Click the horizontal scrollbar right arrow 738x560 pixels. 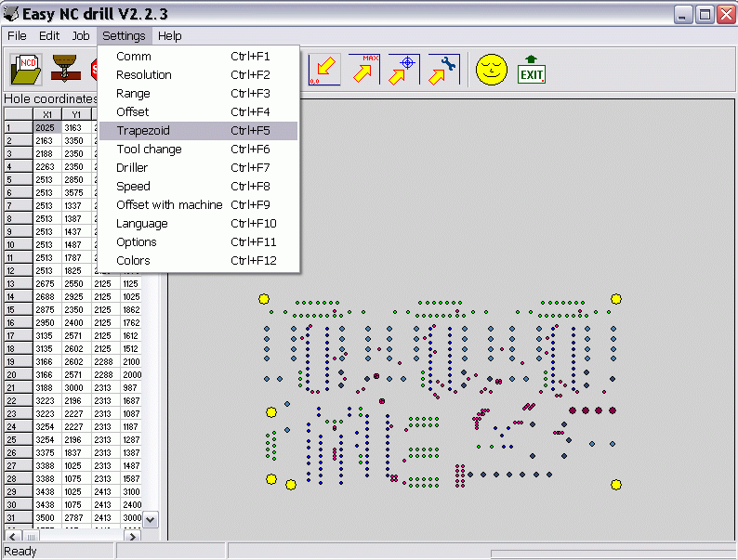point(132,536)
